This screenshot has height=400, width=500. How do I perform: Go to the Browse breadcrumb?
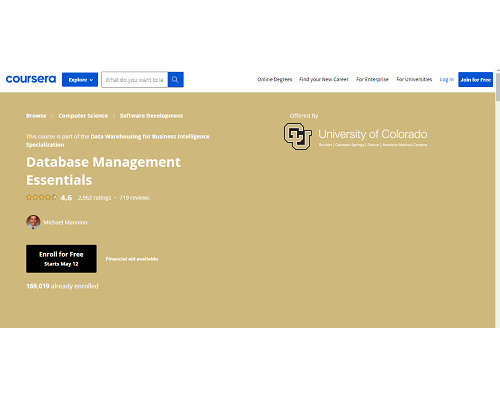36,116
